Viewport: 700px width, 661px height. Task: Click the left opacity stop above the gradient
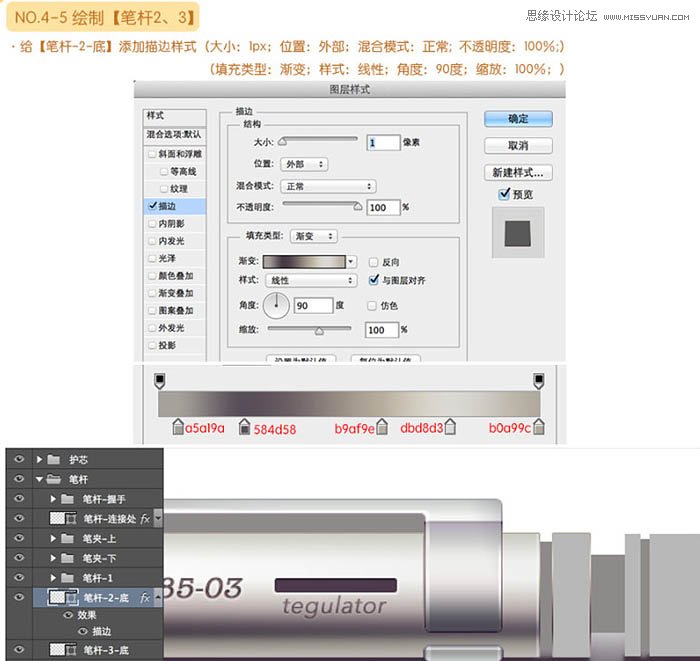pyautogui.click(x=159, y=381)
